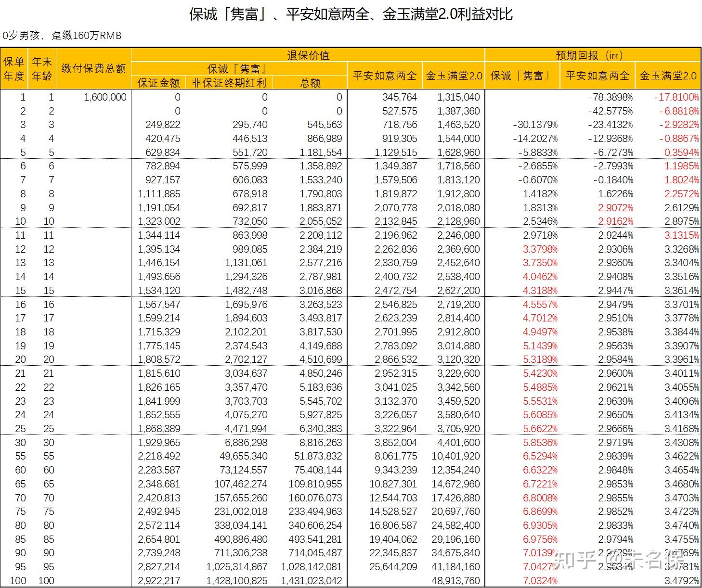Image resolution: width=702 pixels, height=588 pixels.
Task: Click the guaranteed amount 2,922,217
Action: tap(159, 581)
